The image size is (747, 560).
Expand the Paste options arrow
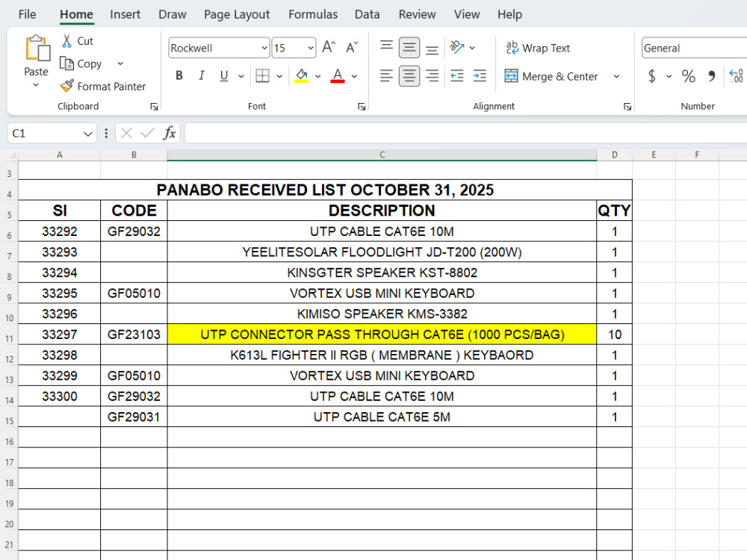point(36,85)
